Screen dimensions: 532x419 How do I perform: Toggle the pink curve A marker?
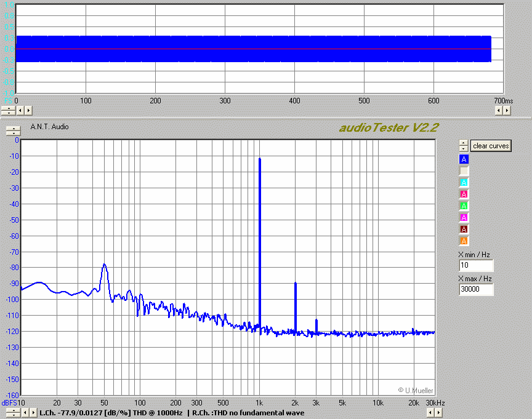[464, 194]
